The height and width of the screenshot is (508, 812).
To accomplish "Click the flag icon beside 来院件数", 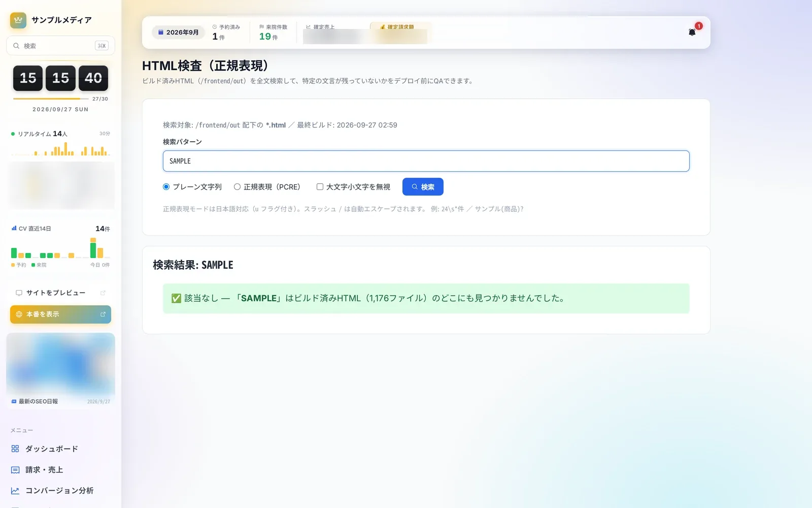I will click(x=261, y=27).
